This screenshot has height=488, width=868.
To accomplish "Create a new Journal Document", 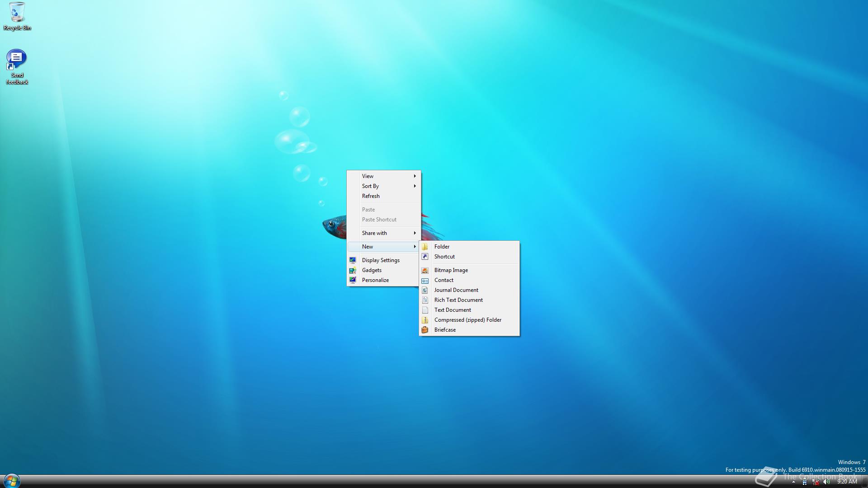I will coord(469,290).
